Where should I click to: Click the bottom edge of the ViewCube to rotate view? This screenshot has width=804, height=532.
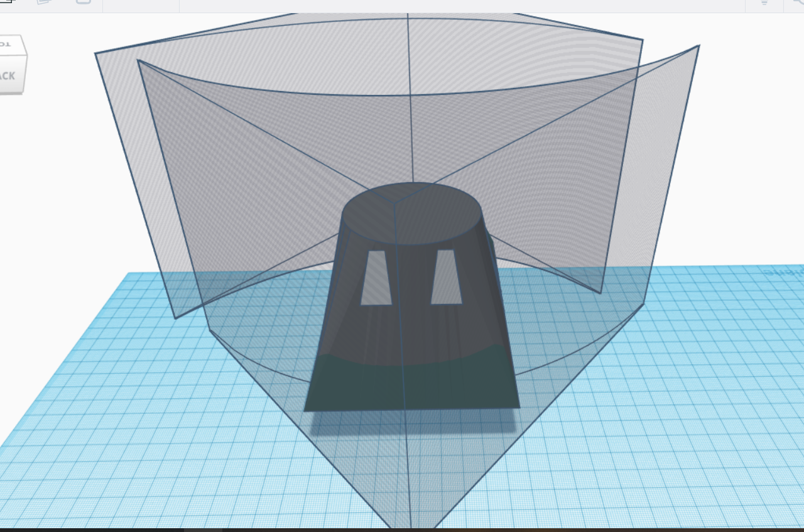(x=11, y=93)
